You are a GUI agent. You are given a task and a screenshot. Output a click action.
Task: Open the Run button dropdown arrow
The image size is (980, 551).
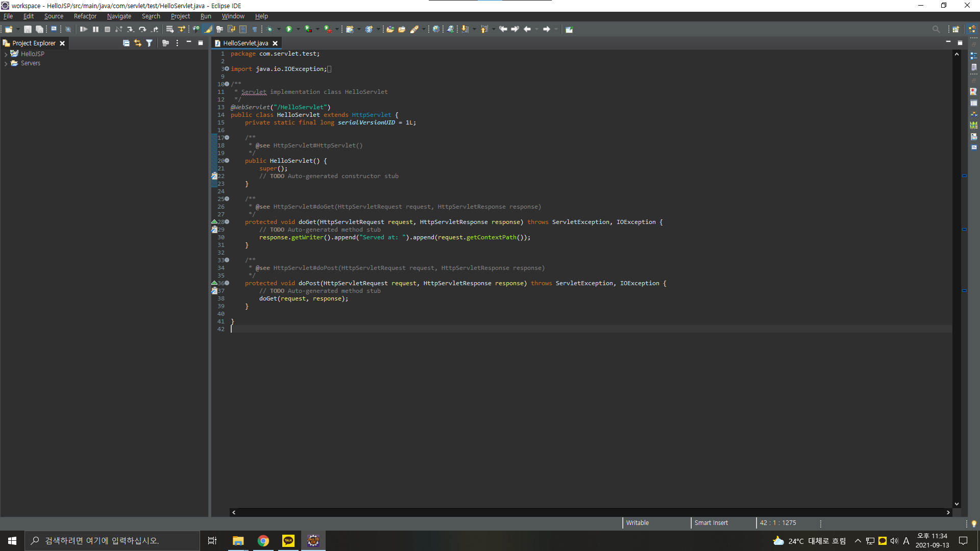(298, 30)
